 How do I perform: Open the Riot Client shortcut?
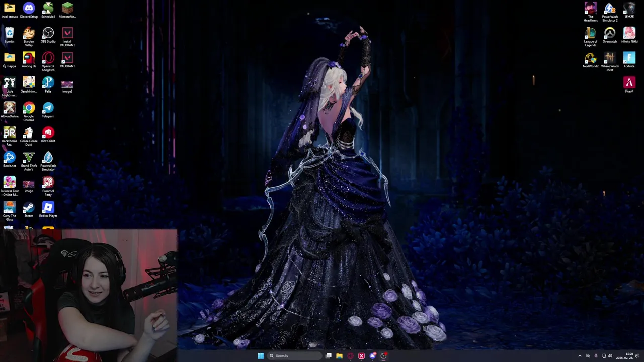tap(48, 134)
